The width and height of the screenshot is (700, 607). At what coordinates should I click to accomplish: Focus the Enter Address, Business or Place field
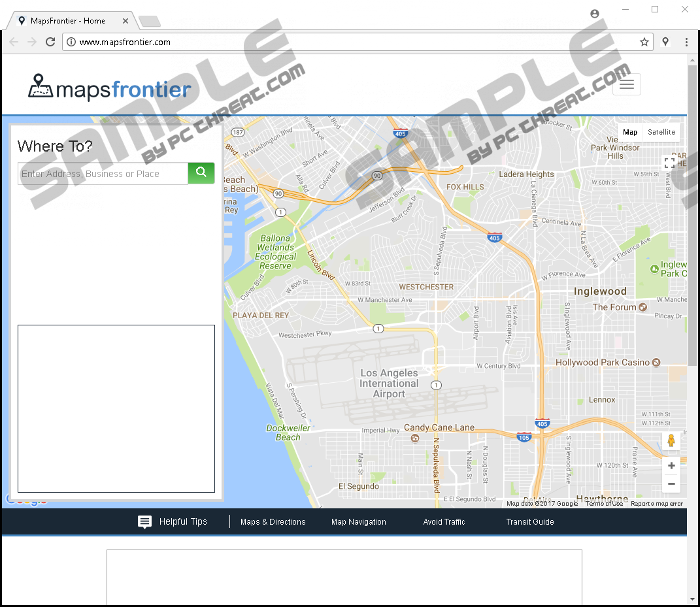[x=103, y=174]
